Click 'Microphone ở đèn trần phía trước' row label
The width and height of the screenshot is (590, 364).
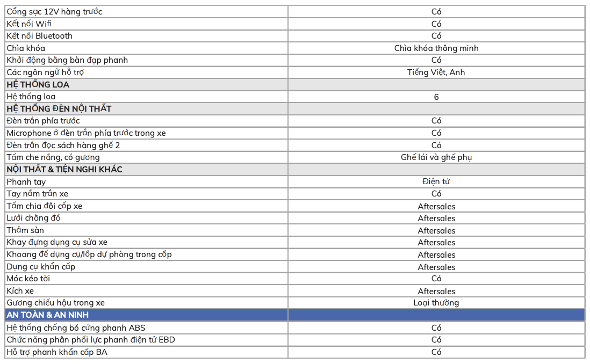click(86, 133)
